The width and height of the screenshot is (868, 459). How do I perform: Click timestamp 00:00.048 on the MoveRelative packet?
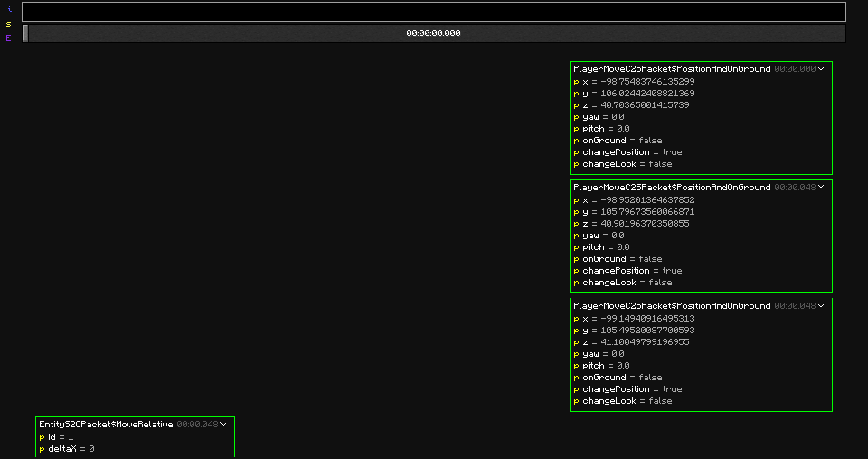(x=198, y=424)
